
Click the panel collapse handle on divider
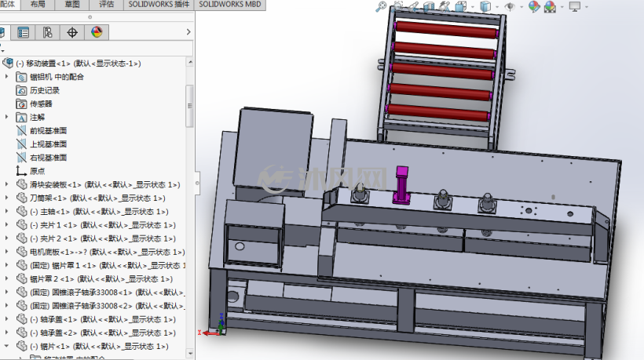click(197, 184)
